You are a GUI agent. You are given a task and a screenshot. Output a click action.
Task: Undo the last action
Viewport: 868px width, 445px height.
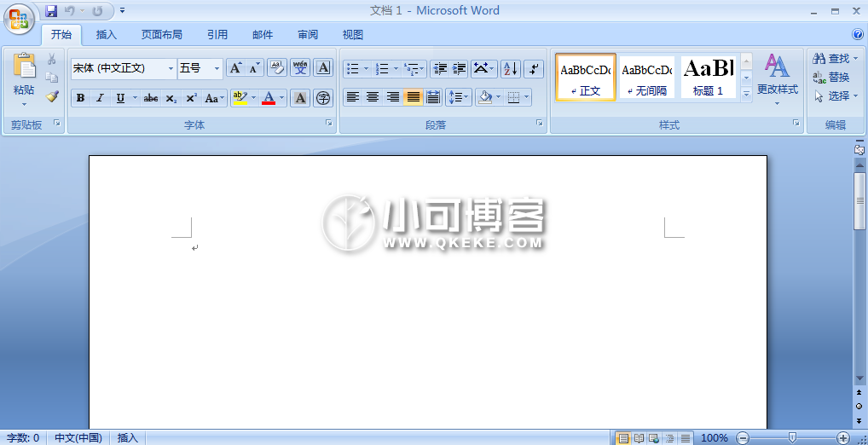pyautogui.click(x=69, y=10)
